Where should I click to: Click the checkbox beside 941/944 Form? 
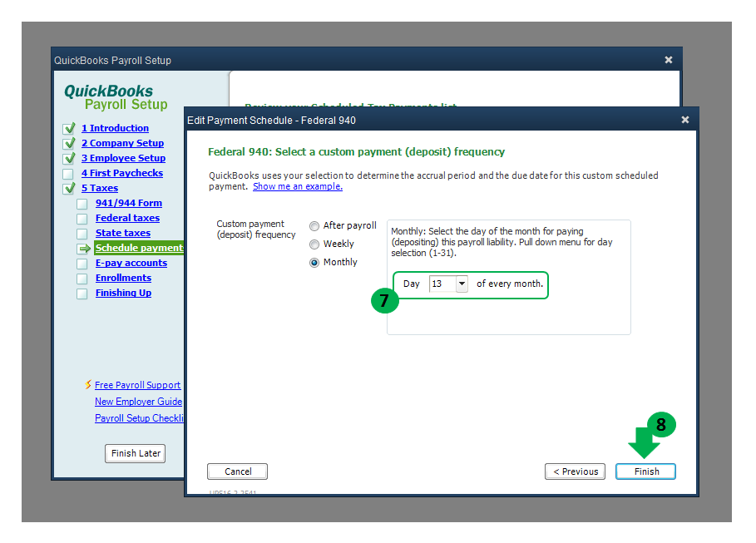[82, 204]
